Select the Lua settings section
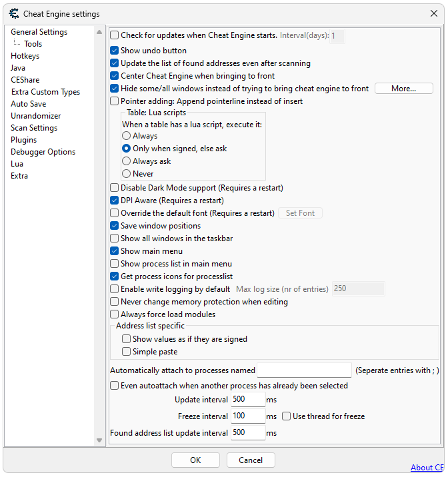Screen dimensions: 448x479 coord(17,164)
